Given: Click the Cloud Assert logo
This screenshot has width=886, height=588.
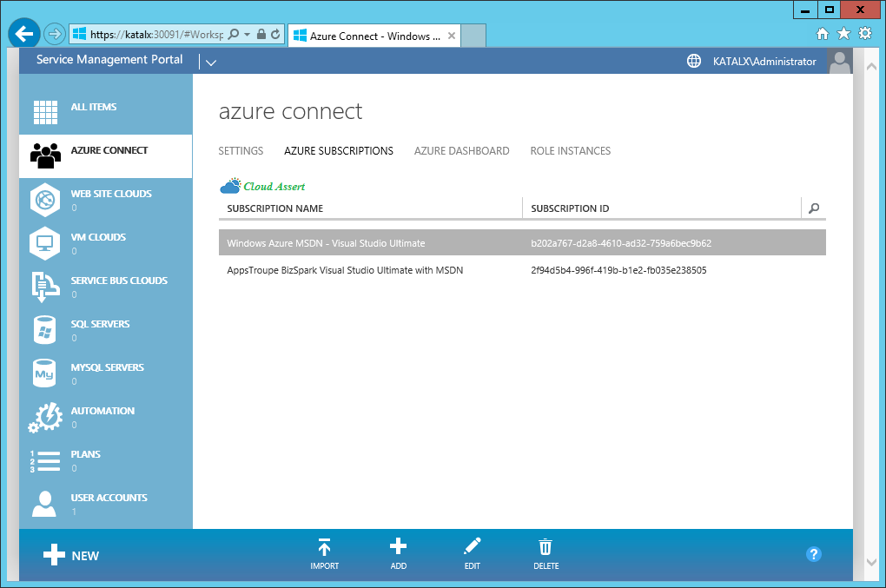Looking at the screenshot, I should coord(262,186).
